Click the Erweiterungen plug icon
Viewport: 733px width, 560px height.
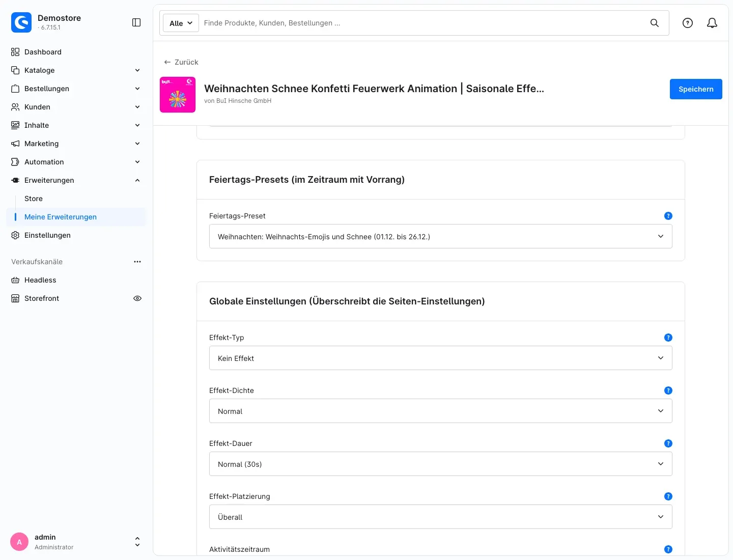15,180
